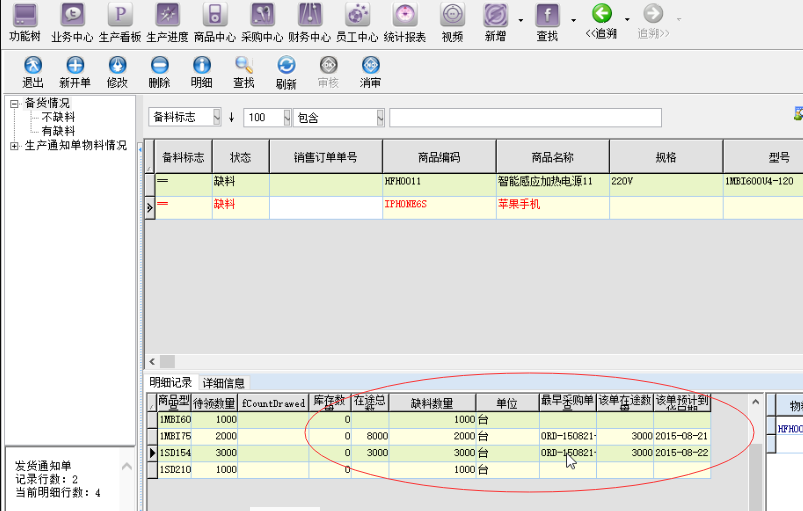Collapse the 备货情况 tree node
This screenshot has height=511, width=803.
pos(14,104)
